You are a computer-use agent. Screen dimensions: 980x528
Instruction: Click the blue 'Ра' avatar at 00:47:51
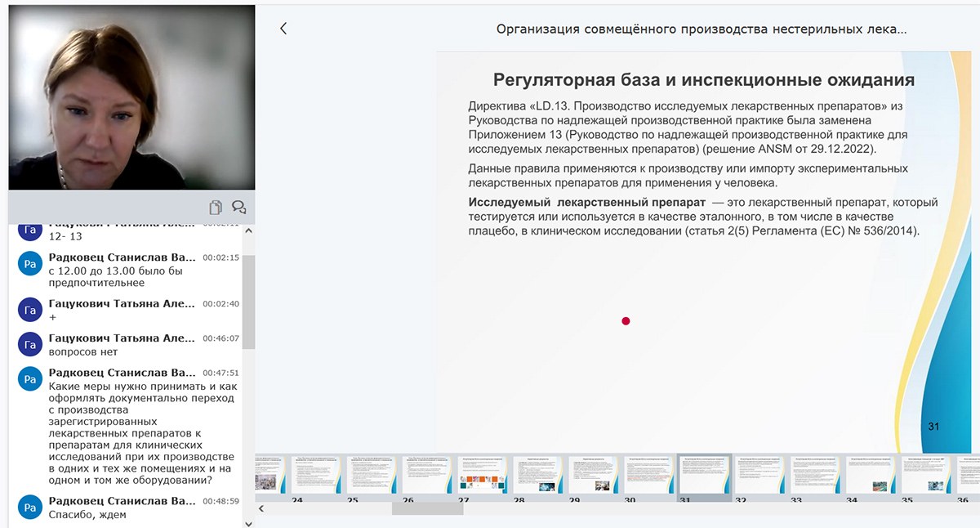click(x=29, y=378)
